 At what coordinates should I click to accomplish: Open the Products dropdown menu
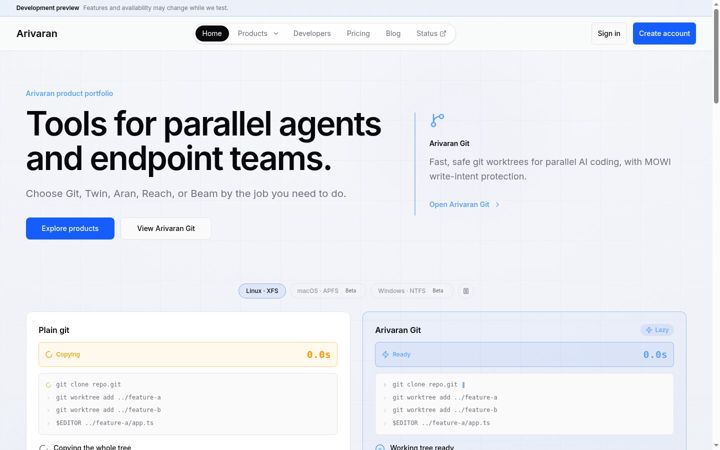[x=258, y=34]
